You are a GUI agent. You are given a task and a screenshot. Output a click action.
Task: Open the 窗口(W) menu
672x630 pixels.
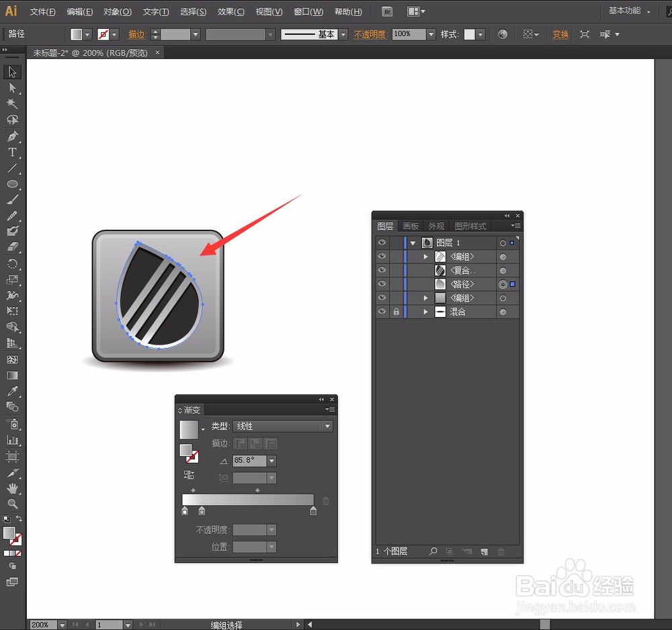(x=308, y=12)
